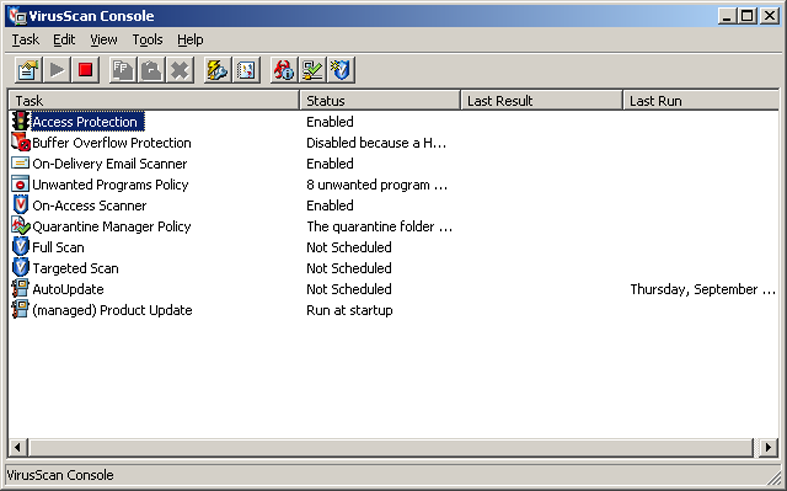787x491 pixels.
Task: Sort list by Status column header
Action: click(379, 101)
